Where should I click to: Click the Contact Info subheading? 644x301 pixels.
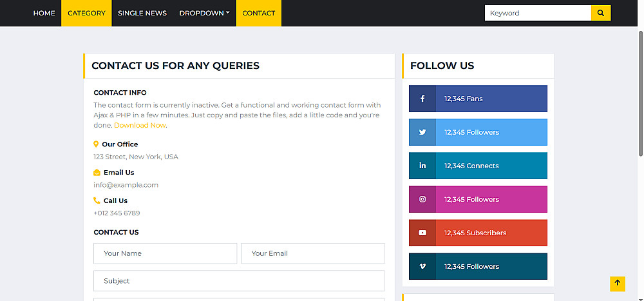coord(120,93)
